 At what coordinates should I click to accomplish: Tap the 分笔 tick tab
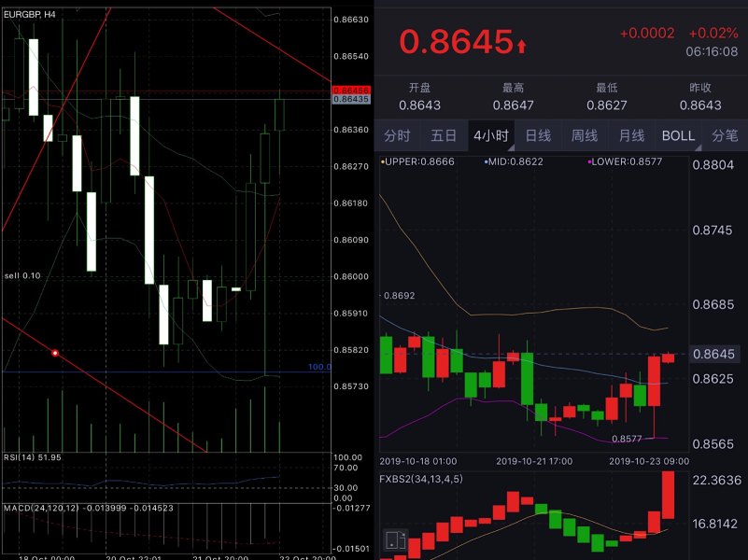click(725, 135)
